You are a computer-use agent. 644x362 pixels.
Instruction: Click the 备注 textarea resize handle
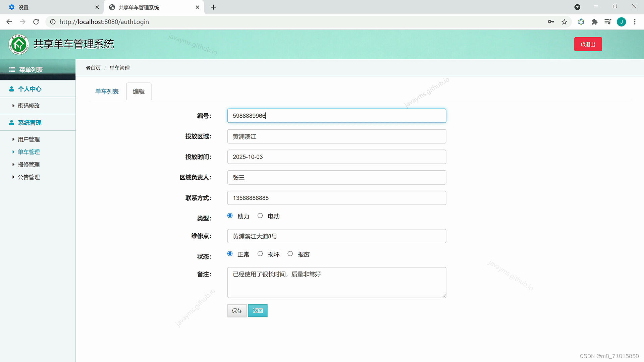(444, 295)
